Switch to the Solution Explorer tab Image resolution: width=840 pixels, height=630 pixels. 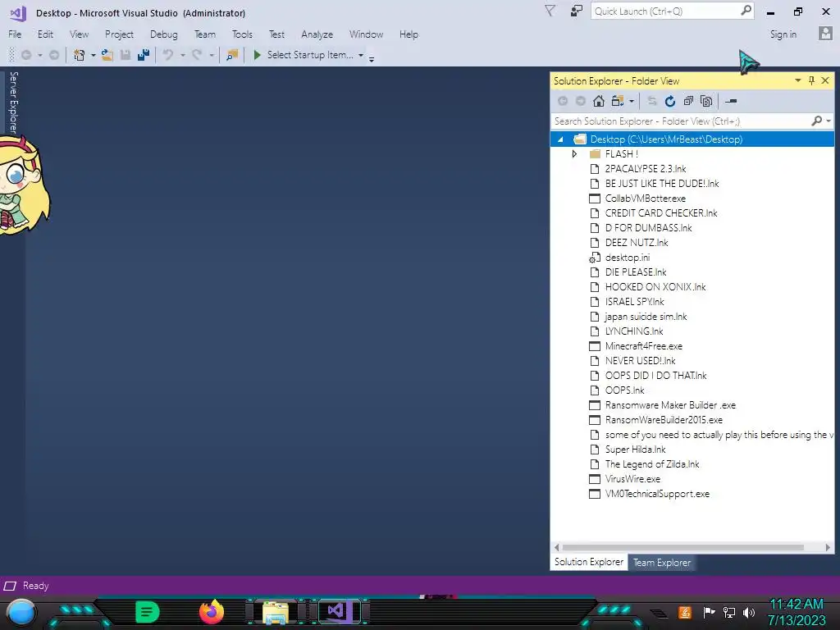pos(589,562)
